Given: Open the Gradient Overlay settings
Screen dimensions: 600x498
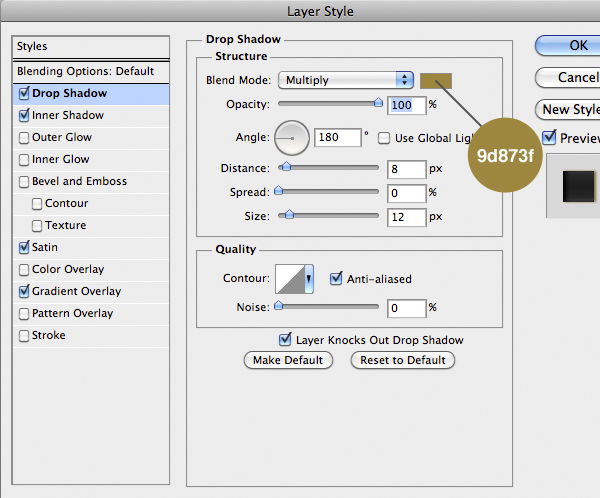Looking at the screenshot, I should [x=76, y=292].
